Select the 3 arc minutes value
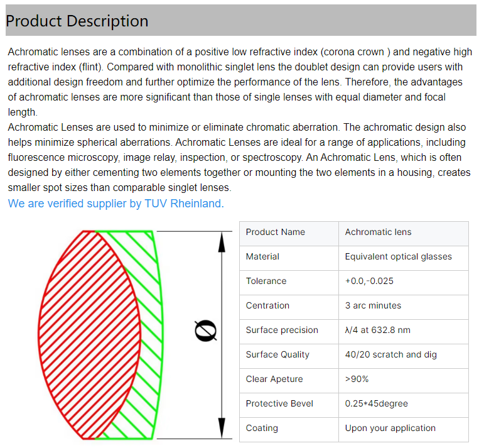The image size is (484, 448). pos(373,305)
